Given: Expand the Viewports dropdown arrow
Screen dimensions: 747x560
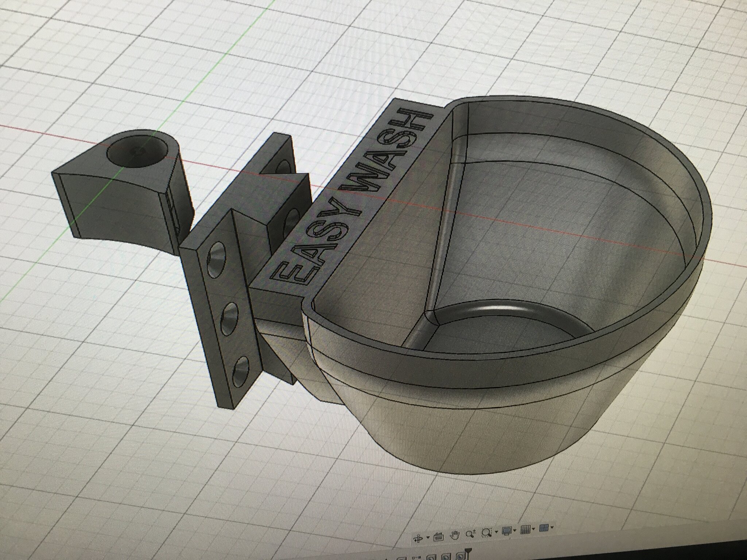Looking at the screenshot, I should tap(552, 527).
